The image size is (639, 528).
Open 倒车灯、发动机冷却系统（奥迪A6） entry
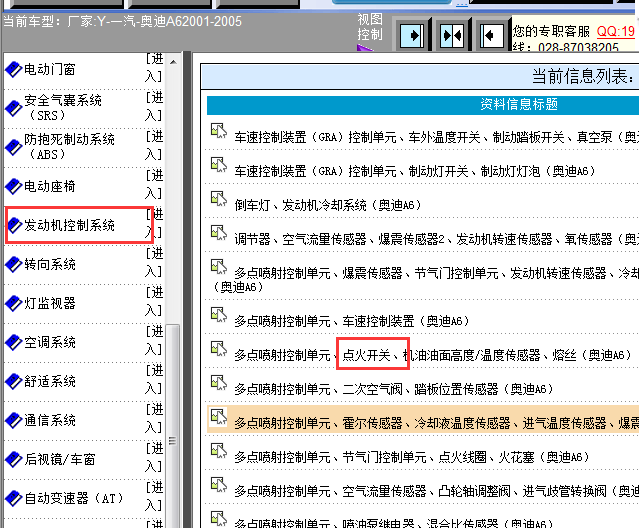point(328,205)
